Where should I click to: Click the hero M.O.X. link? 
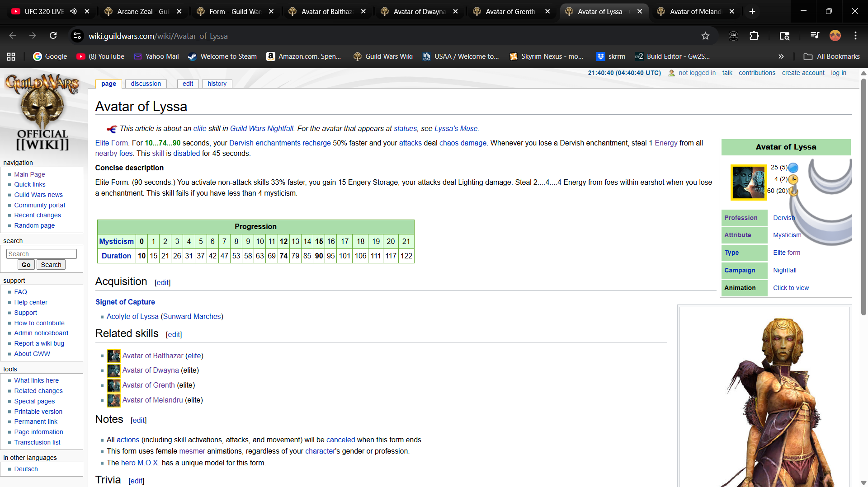pyautogui.click(x=140, y=463)
